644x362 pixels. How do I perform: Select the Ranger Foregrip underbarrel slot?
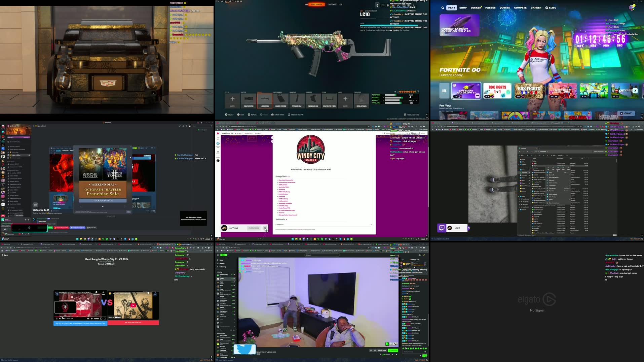(281, 100)
